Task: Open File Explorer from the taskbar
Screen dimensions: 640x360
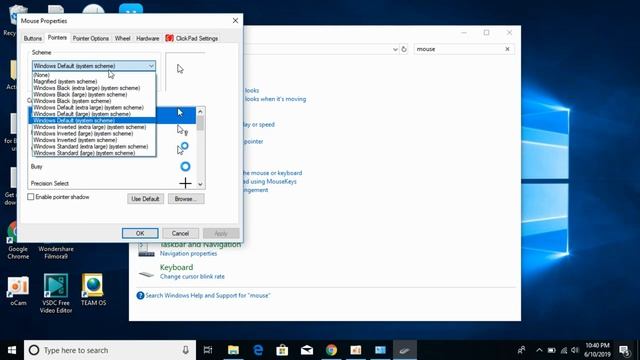Action: point(233,350)
